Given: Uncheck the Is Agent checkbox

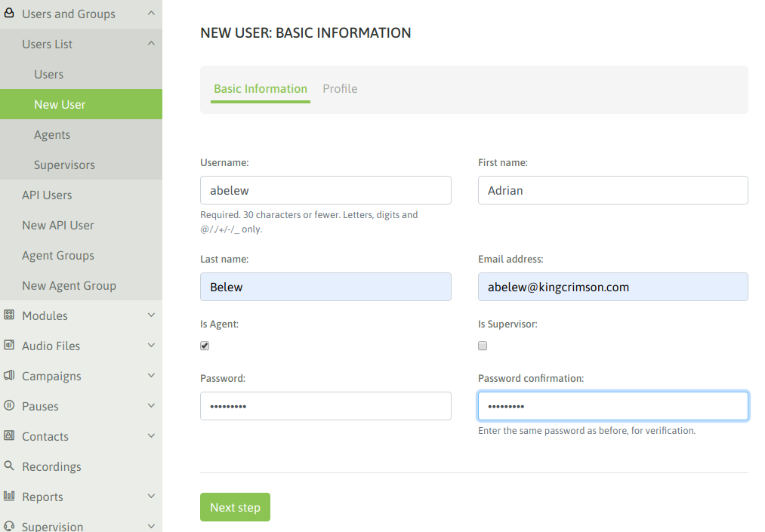Looking at the screenshot, I should pyautogui.click(x=205, y=346).
